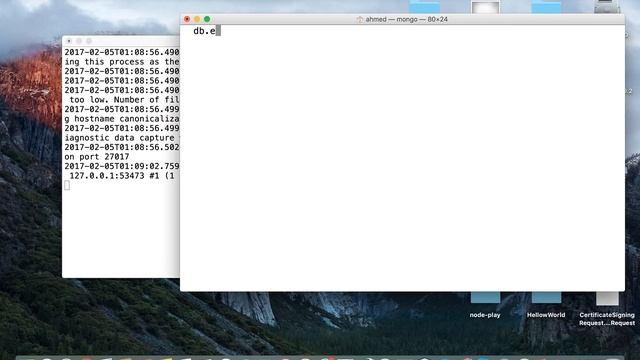Click the 'node-play' desktop label
Image resolution: width=640 pixels, height=360 pixels.
(485, 315)
